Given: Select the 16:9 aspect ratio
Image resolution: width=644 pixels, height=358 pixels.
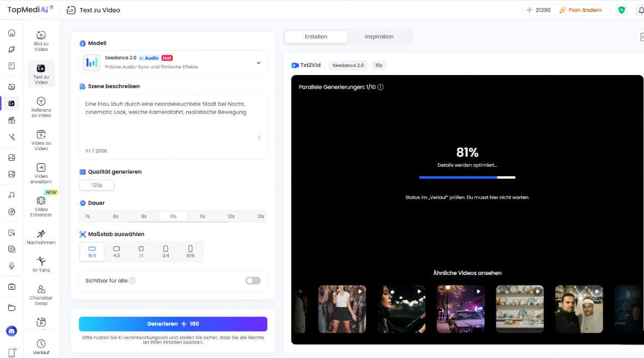Looking at the screenshot, I should [92, 252].
